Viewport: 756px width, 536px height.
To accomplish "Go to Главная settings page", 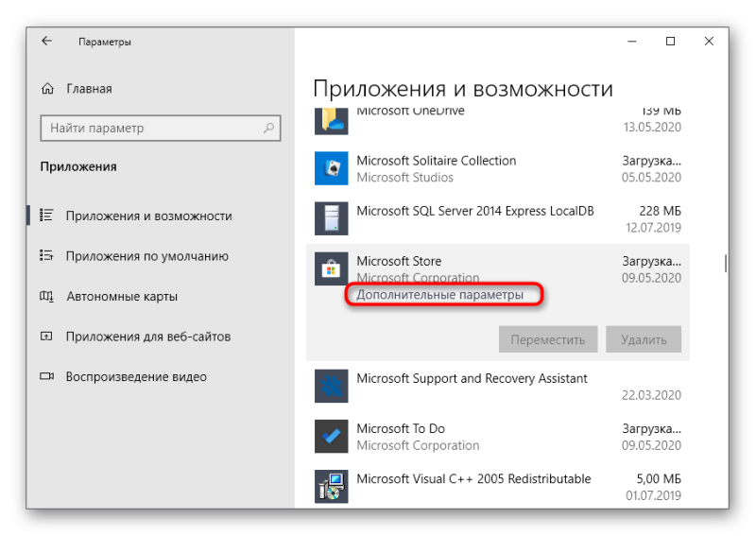I will (89, 89).
